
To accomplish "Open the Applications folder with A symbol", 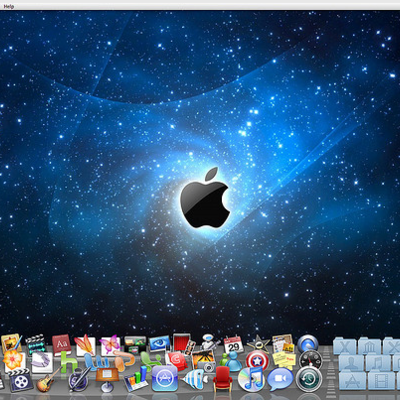I will tap(353, 381).
